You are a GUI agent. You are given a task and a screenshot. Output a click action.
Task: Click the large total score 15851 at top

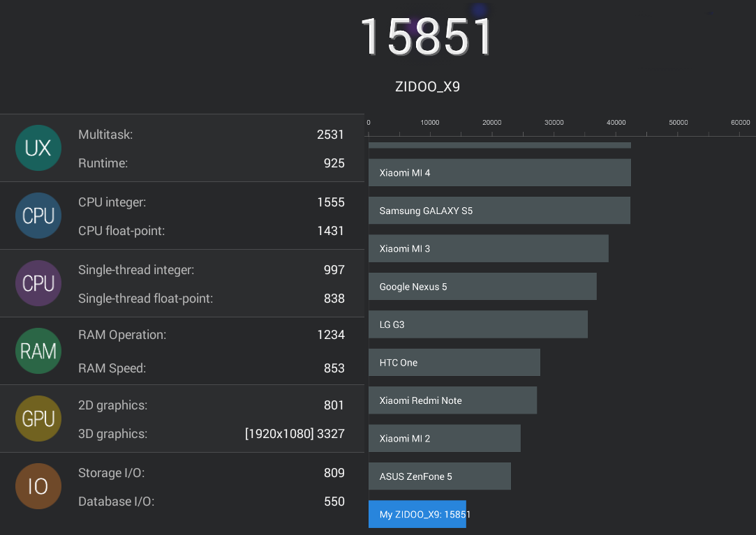pos(427,37)
